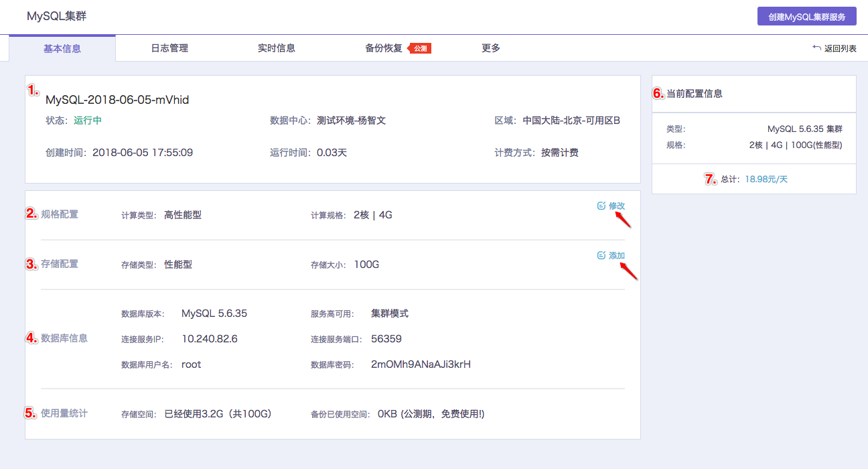Image resolution: width=868 pixels, height=469 pixels.
Task: Click the database password 2mOMh9ANaAJi3krH
Action: [421, 364]
